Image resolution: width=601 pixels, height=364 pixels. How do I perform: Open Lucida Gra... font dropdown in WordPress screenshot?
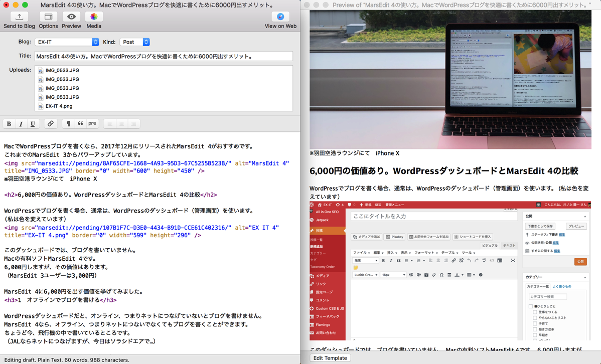(x=365, y=275)
